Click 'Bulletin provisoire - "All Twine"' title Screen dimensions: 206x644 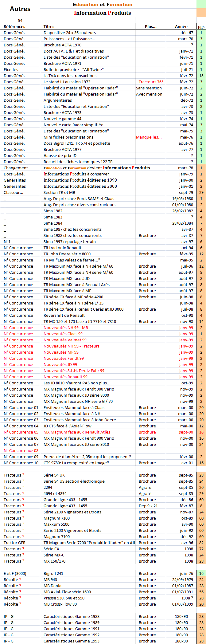coord(73,69)
